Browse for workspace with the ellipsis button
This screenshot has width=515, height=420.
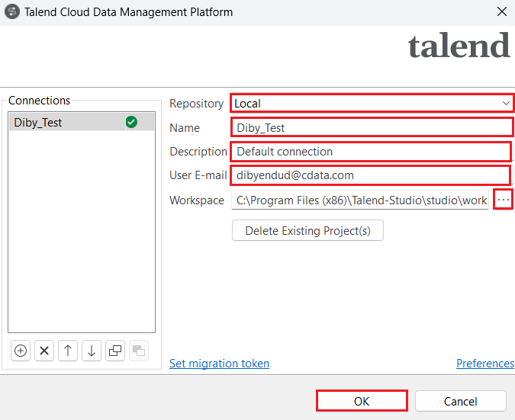point(503,200)
